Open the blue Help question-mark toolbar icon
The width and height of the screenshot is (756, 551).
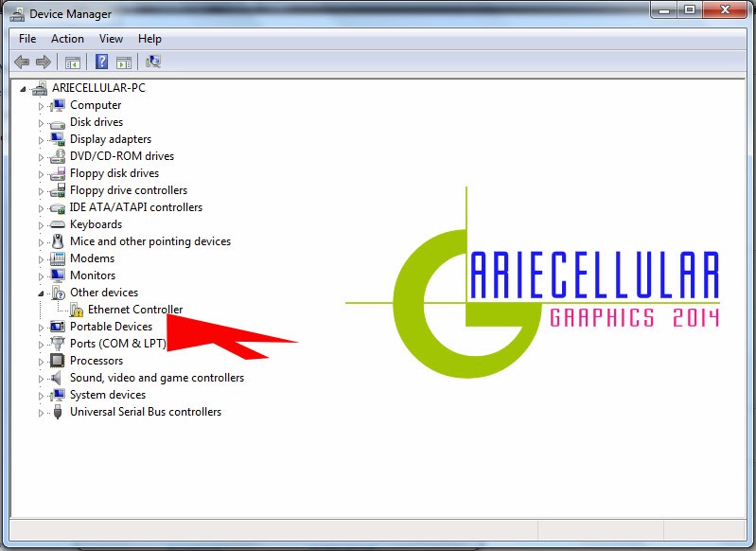pos(101,62)
